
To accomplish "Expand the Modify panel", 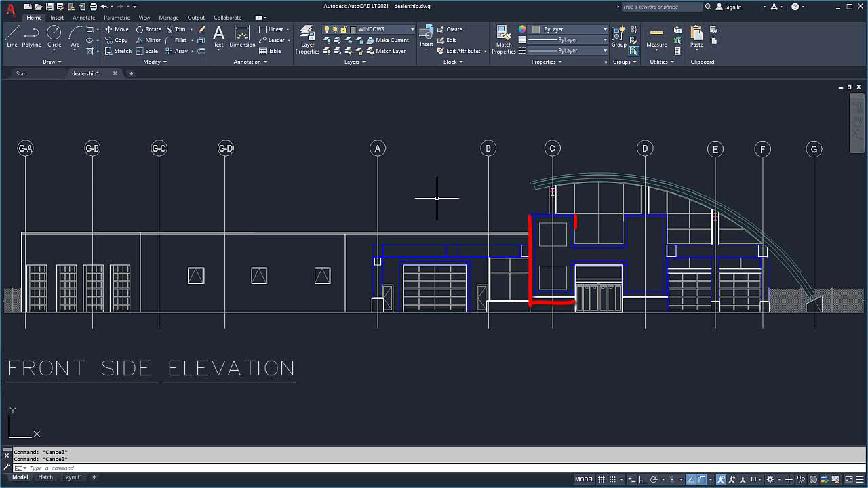I will [x=155, y=62].
